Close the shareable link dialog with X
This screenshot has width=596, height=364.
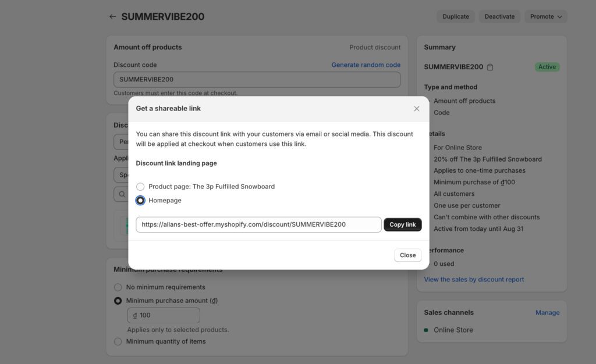click(x=417, y=109)
